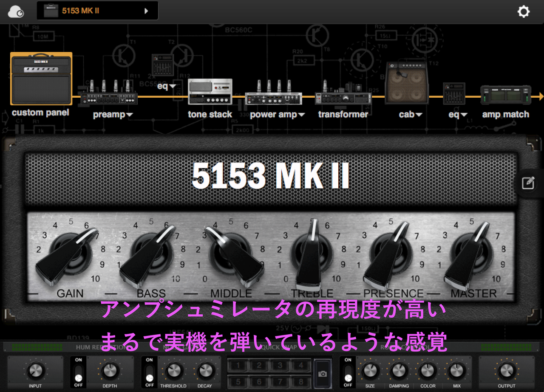This screenshot has height=392, width=544.
Task: Click the DECAY knob
Action: coord(205,371)
